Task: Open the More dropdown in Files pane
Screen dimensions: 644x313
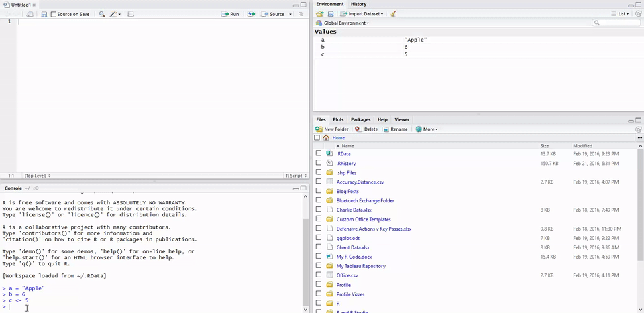Action: tap(427, 129)
